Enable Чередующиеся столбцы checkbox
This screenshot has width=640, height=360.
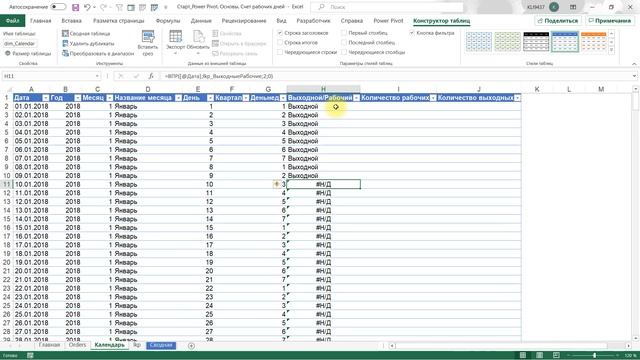click(344, 52)
